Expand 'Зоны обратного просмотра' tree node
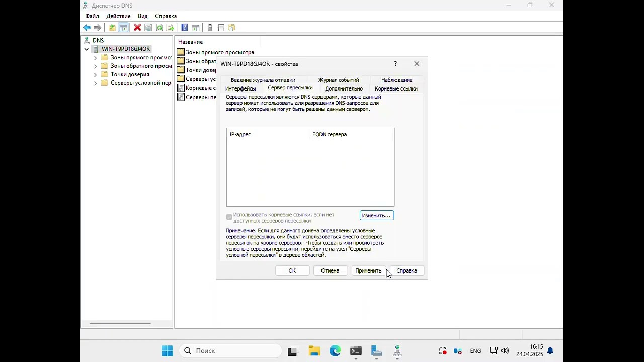 pyautogui.click(x=95, y=66)
